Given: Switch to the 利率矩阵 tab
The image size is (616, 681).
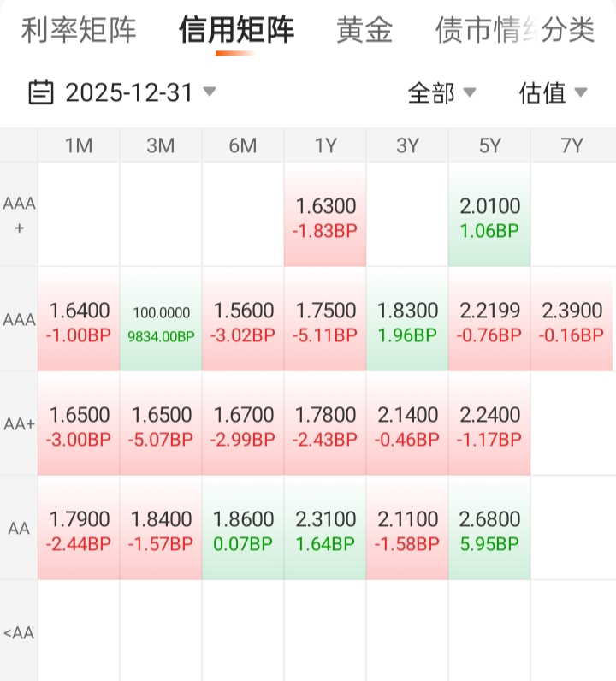Looking at the screenshot, I should point(79,30).
